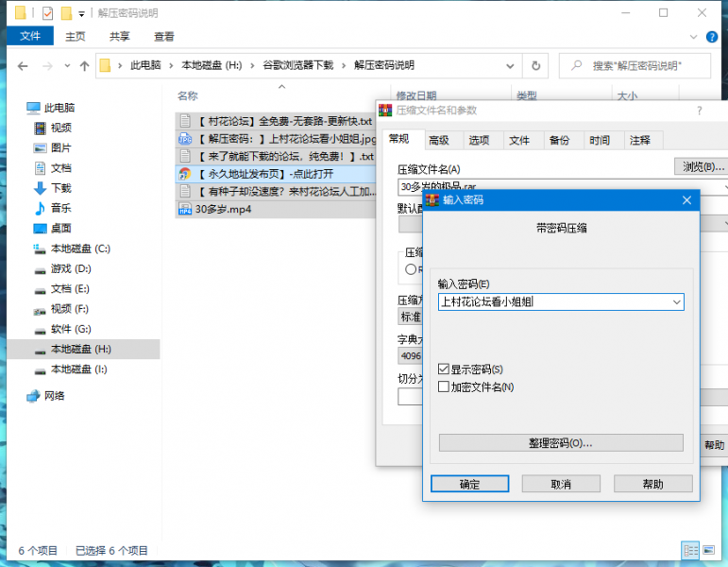The width and height of the screenshot is (728, 567).
Task: Click the refresh button beside address bar
Action: [535, 66]
